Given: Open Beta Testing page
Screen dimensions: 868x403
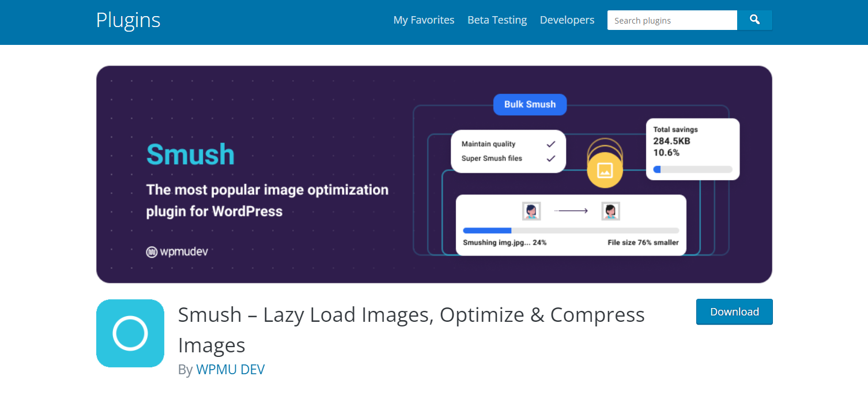Looking at the screenshot, I should 497,20.
